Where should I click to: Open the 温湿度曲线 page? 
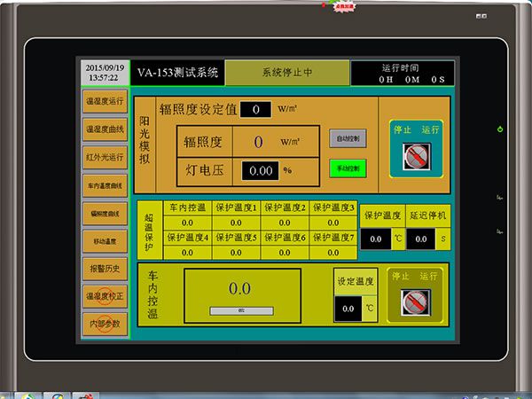pyautogui.click(x=106, y=129)
